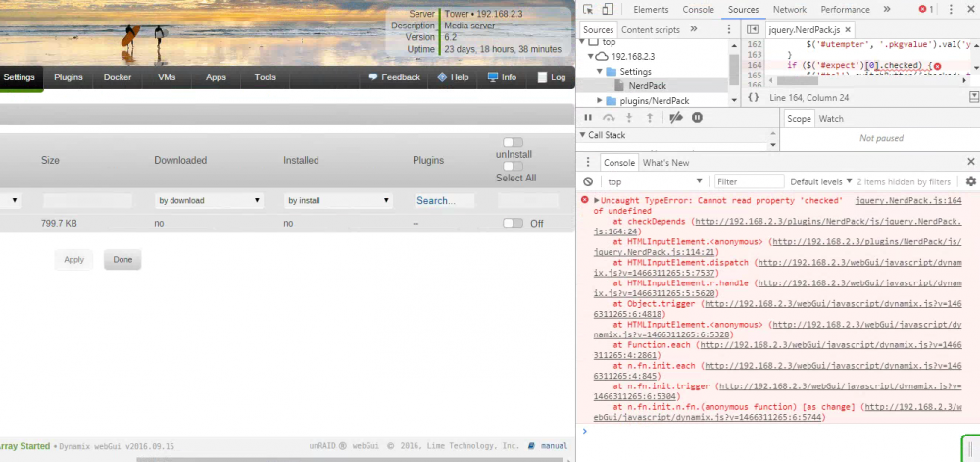
Task: Switch to the Network panel tab
Action: click(789, 10)
